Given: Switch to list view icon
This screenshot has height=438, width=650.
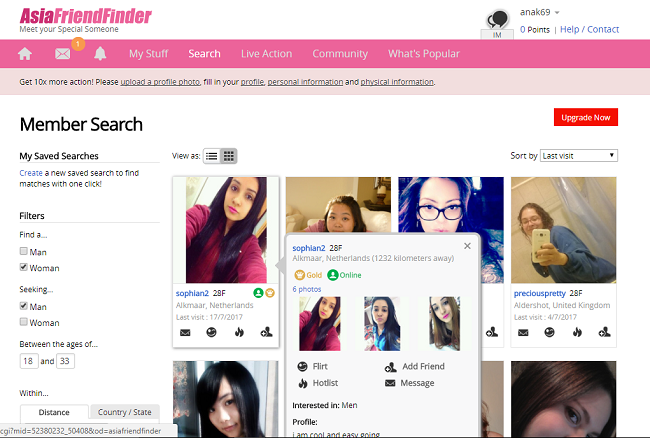Looking at the screenshot, I should (211, 156).
